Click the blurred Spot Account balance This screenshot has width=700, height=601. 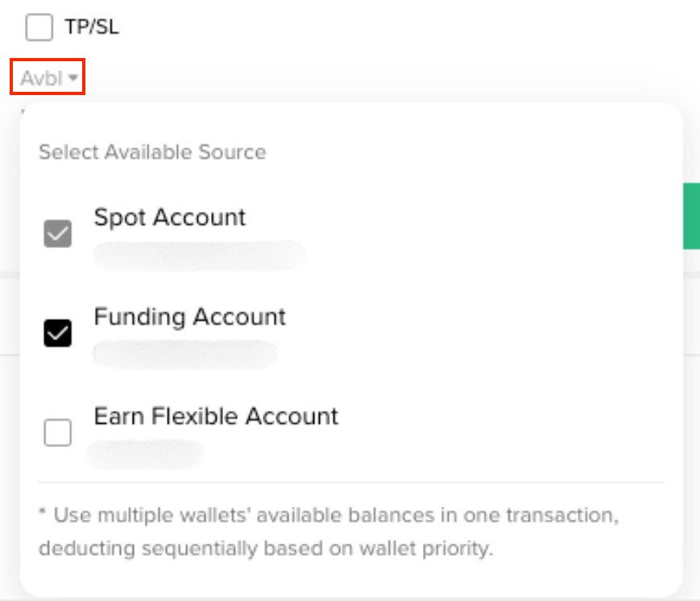click(x=200, y=255)
